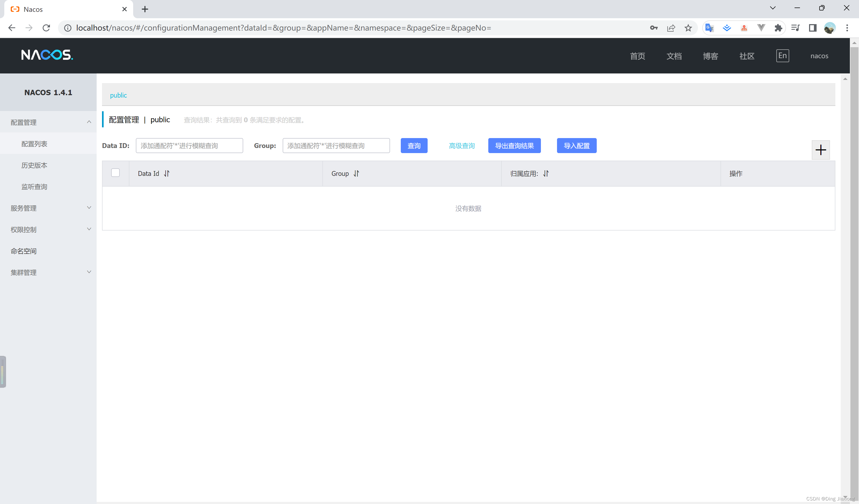Open 历史版本 in sidebar
This screenshot has width=859, height=504.
click(34, 165)
